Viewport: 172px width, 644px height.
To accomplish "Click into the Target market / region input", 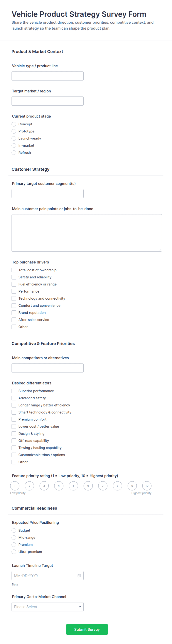I will (48, 101).
